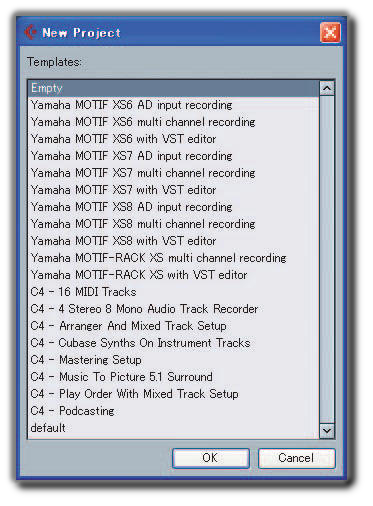Image resolution: width=373 pixels, height=506 pixels.
Task: Choose Yamaha MOTIF-RACK XS multi channel recording
Action: 173,258
